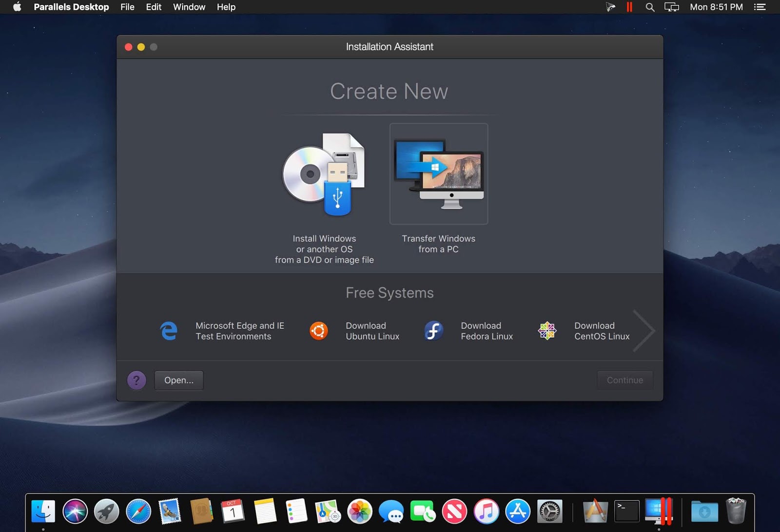The height and width of the screenshot is (532, 780).
Task: Open help with the purple question mark
Action: coord(136,380)
